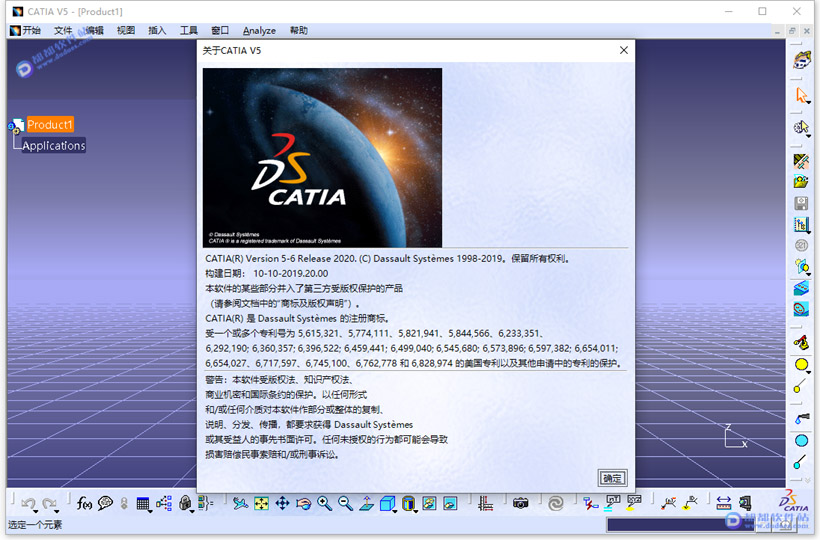Click the Fit All In icon

(x=261, y=503)
